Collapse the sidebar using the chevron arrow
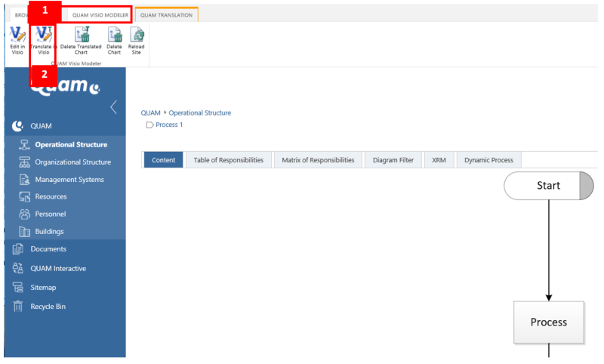Screen dimensions: 604x364 [x=114, y=106]
